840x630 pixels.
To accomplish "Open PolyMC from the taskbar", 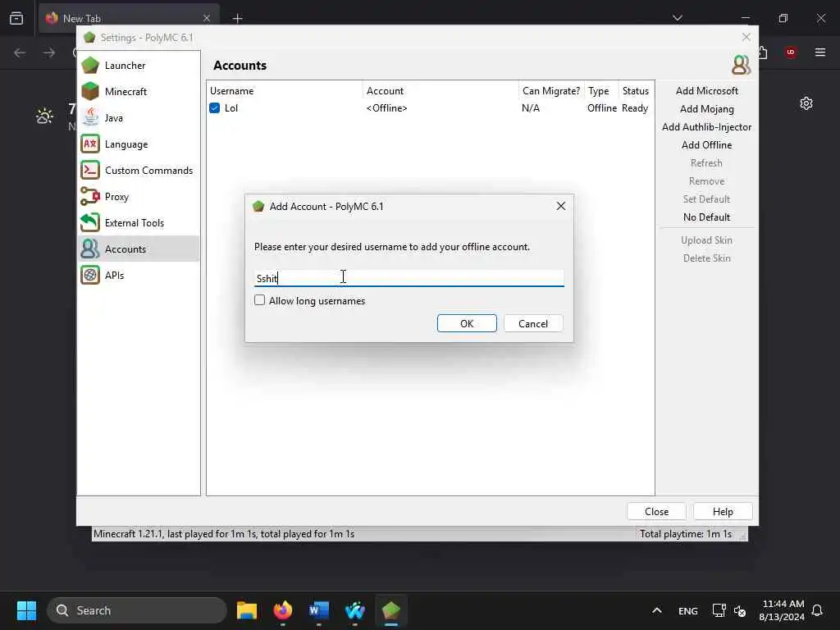I will [391, 610].
